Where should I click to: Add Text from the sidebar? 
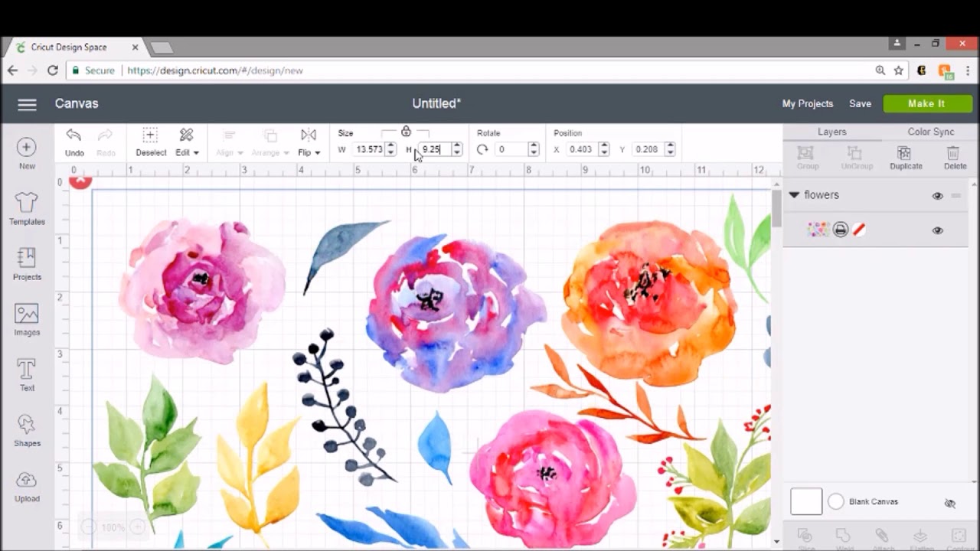(x=27, y=375)
